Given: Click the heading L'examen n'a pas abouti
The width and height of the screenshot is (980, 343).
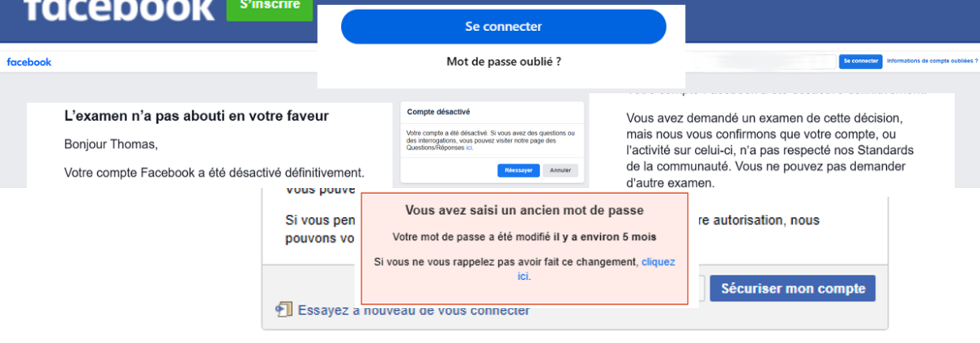Looking at the screenshot, I should (x=197, y=116).
